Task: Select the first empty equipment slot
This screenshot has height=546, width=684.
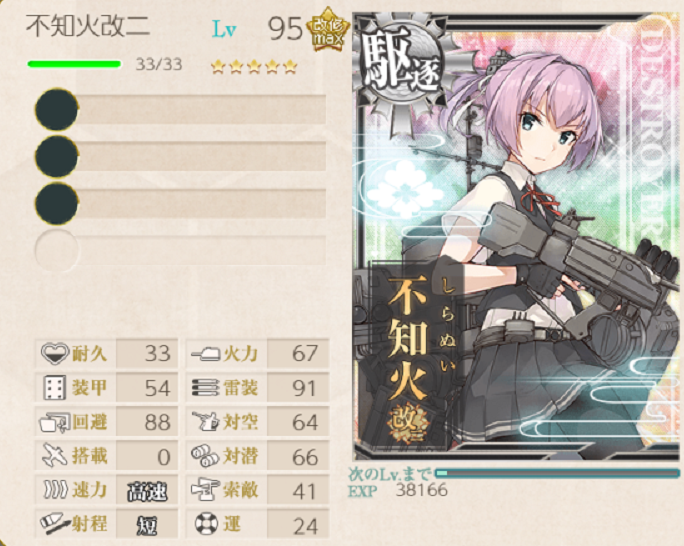Action: click(181, 109)
